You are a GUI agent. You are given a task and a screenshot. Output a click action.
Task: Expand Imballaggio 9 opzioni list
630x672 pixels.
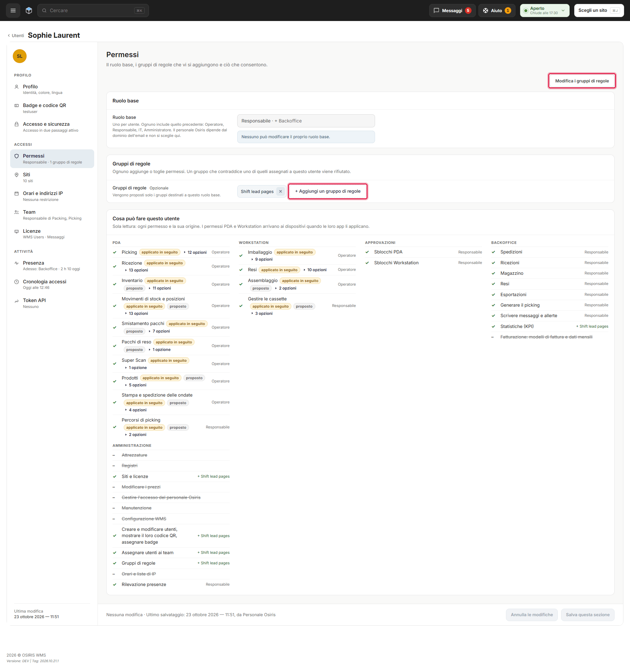pos(262,259)
